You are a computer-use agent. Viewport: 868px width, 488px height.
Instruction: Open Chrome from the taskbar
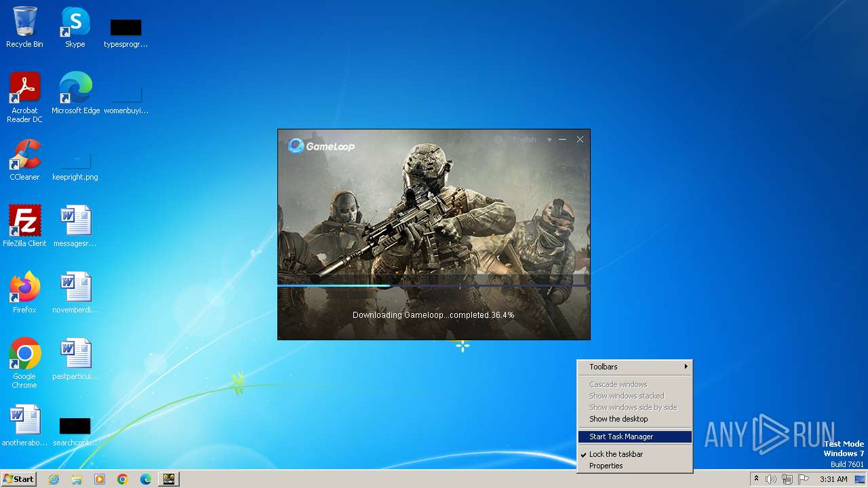tap(123, 479)
